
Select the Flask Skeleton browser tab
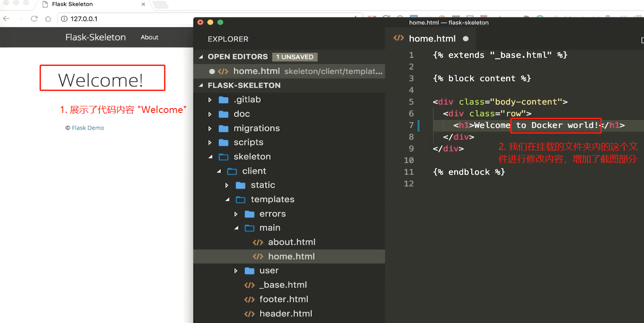point(94,4)
